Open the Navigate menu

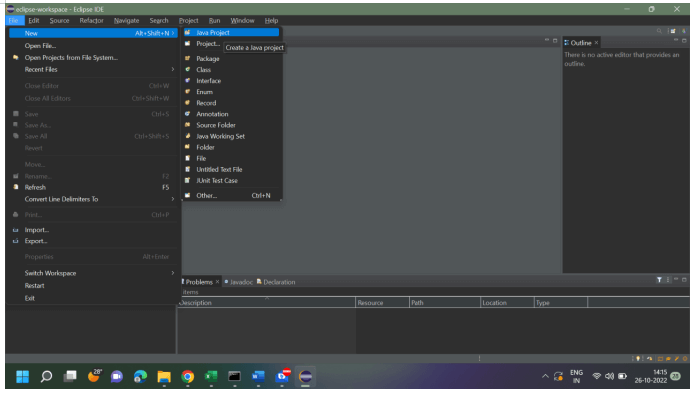[x=127, y=20]
